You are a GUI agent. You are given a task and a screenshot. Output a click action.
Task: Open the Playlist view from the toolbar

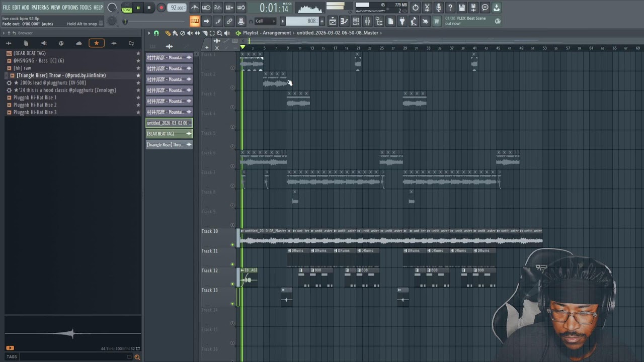[333, 21]
